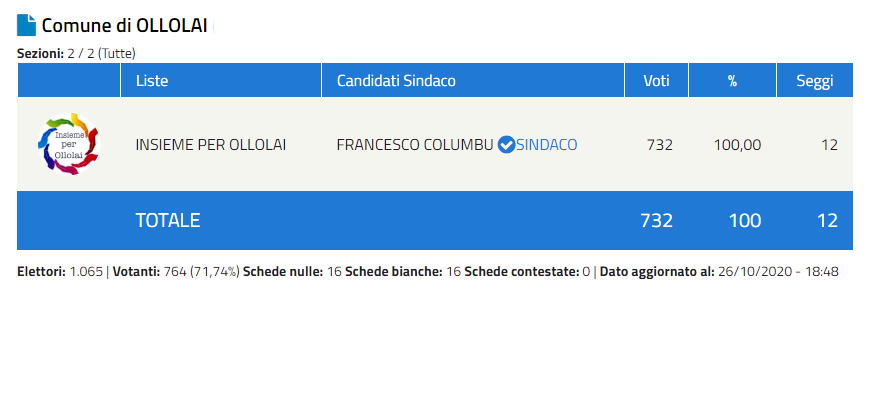The height and width of the screenshot is (407, 873).
Task: Click the Votanti 764 (71,74%) figure
Action: coord(176,272)
